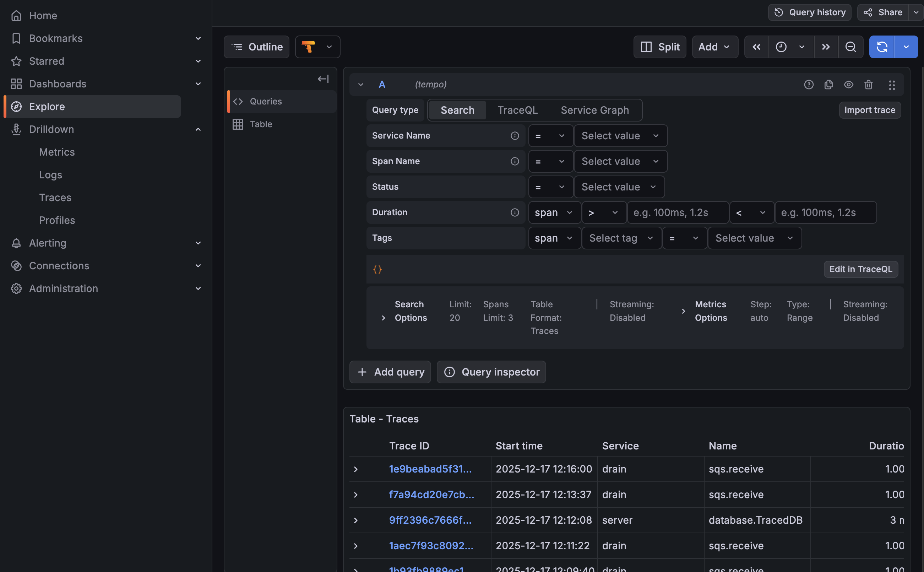Viewport: 924px width, 572px height.
Task: Switch to the Service Graph tab
Action: [594, 110]
